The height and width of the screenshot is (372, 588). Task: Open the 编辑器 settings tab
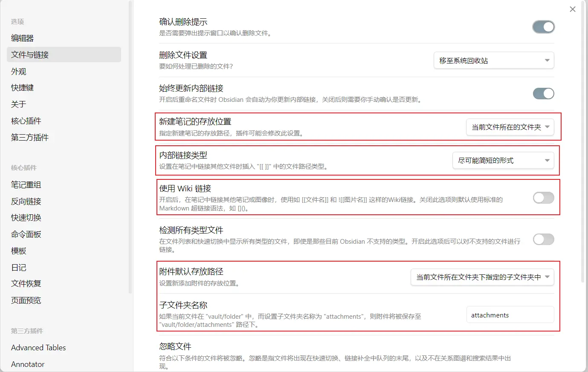[x=22, y=38]
